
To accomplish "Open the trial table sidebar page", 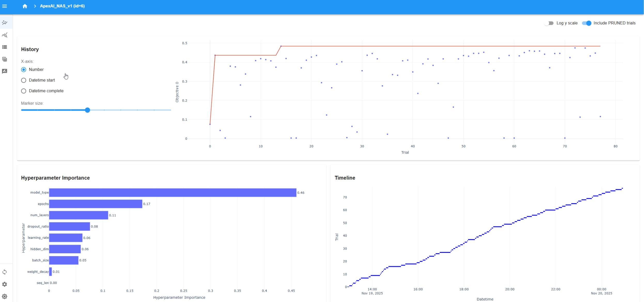I will tap(5, 59).
